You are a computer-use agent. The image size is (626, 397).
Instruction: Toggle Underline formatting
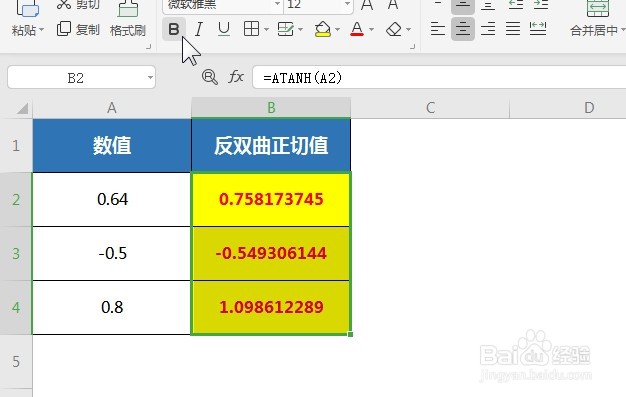click(224, 29)
